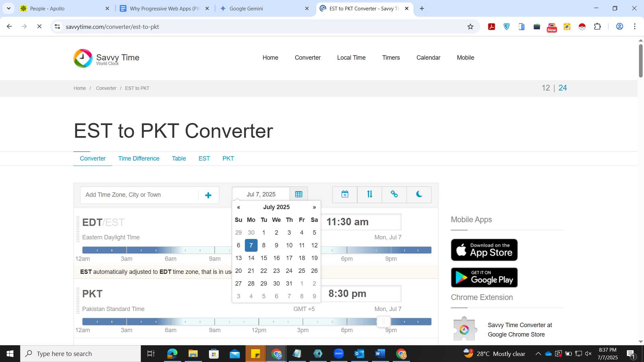Select the PKT tab

tap(228, 159)
